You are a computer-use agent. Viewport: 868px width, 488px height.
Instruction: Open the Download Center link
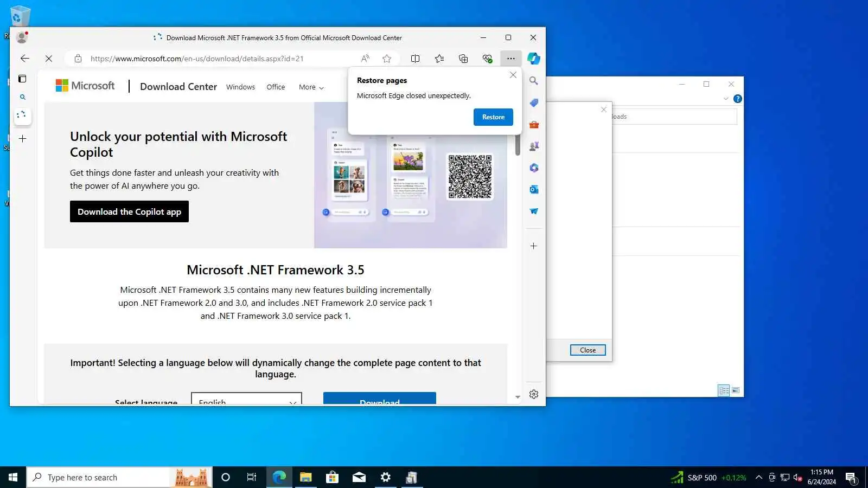[178, 87]
